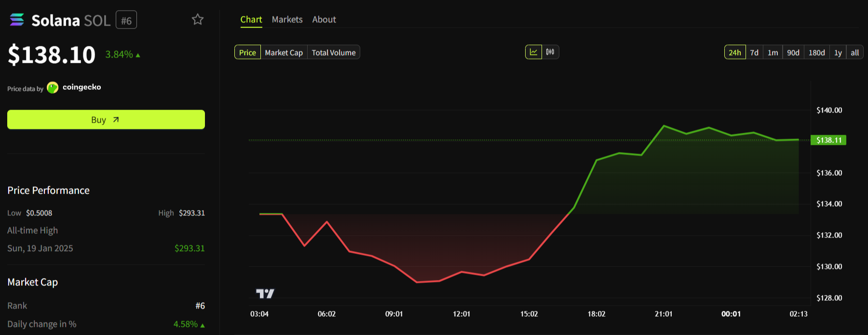Click the 00:01 time axis label
The height and width of the screenshot is (335, 868).
pos(731,314)
